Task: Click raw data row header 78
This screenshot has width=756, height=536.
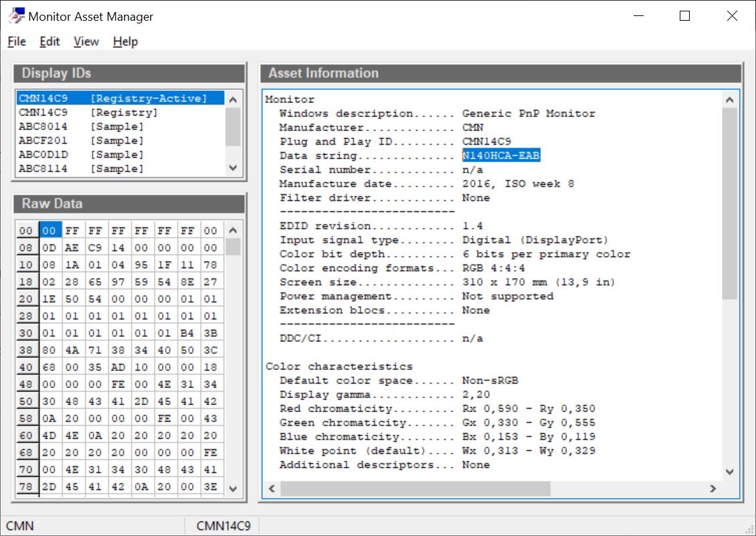Action: click(x=26, y=486)
